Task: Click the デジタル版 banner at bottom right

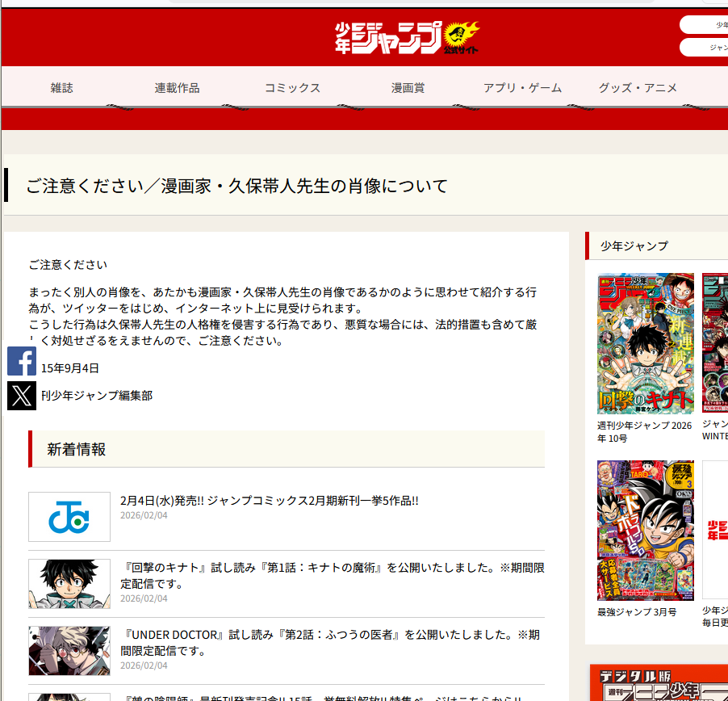Action: pos(659,683)
